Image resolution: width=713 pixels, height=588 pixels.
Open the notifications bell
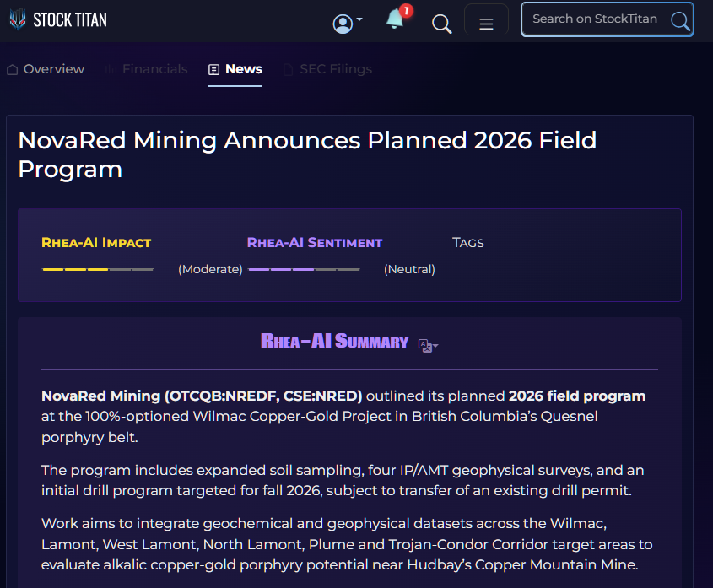pos(398,18)
